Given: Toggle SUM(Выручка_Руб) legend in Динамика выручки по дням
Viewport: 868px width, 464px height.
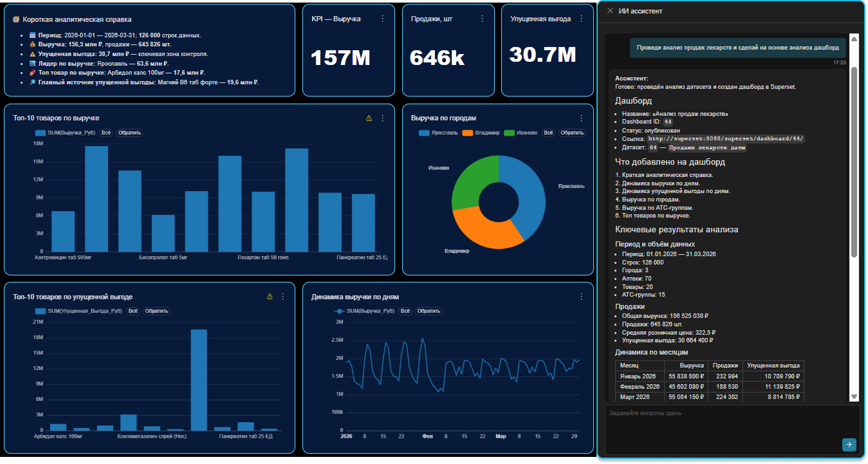Looking at the screenshot, I should point(365,311).
